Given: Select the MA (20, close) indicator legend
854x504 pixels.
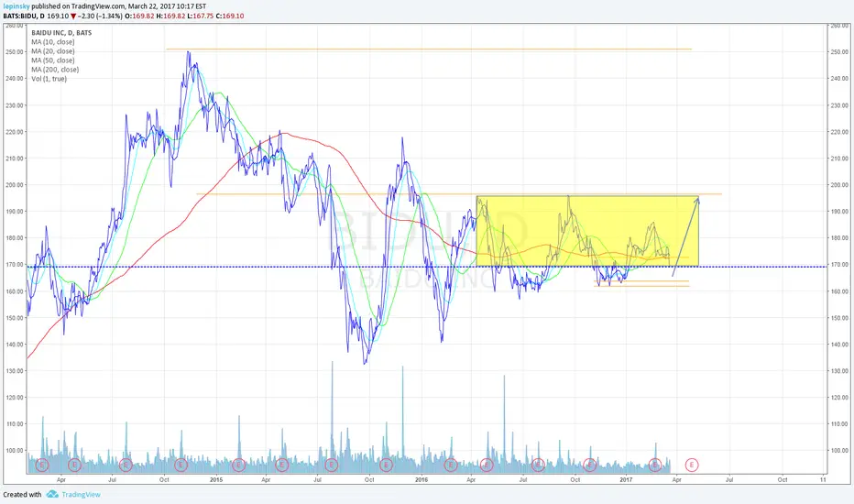Looking at the screenshot, I should pyautogui.click(x=53, y=51).
